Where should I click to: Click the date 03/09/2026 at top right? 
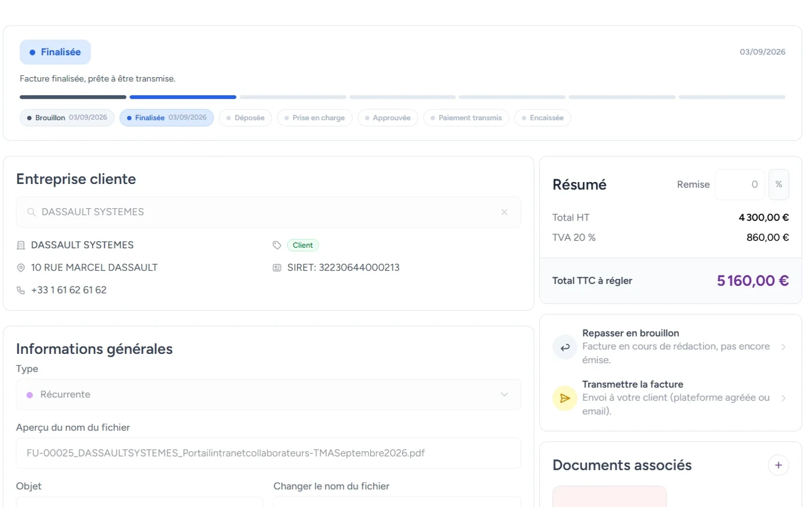tap(762, 52)
